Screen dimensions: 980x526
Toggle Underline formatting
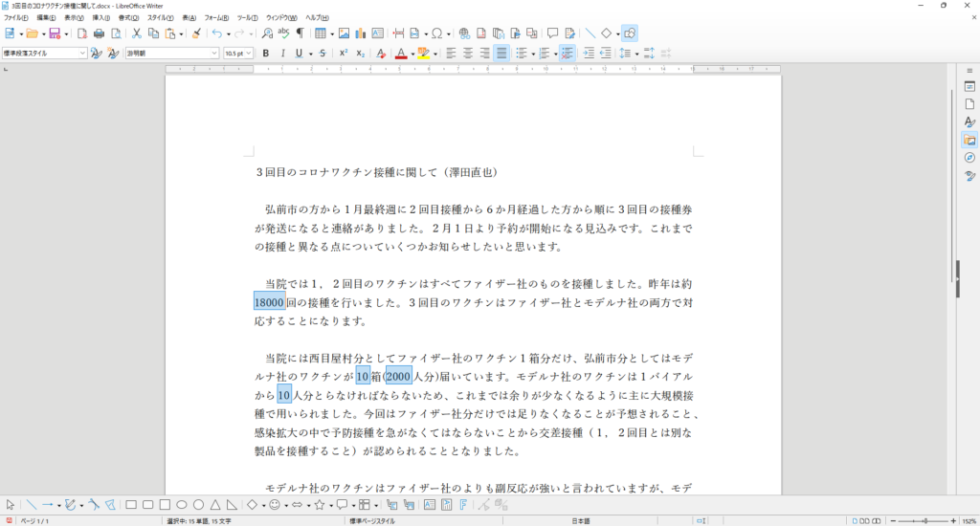pos(299,54)
